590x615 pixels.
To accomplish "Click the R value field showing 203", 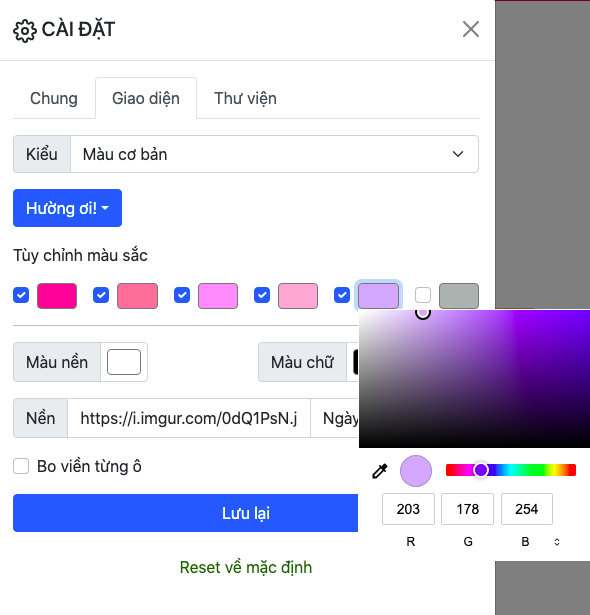I will point(408,509).
